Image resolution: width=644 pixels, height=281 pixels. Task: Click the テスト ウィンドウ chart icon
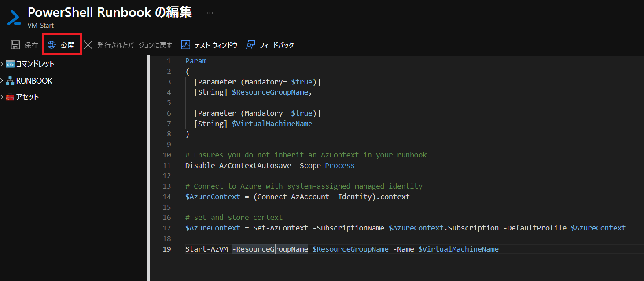[186, 45]
